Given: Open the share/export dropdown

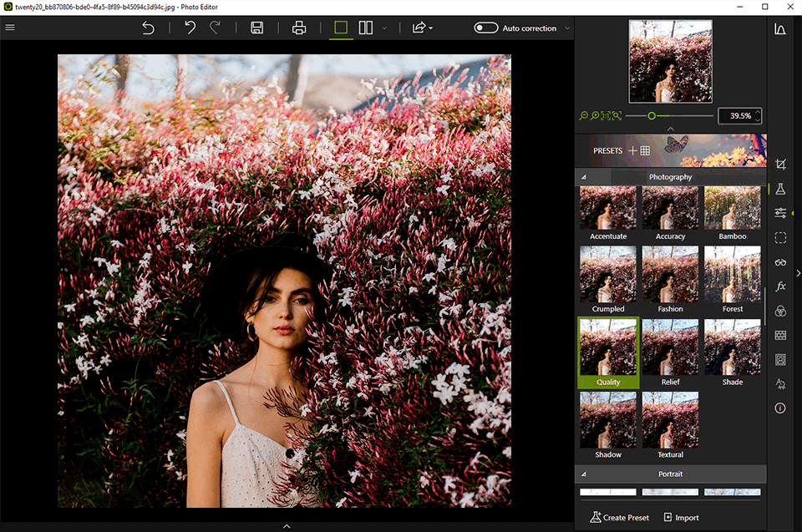Looking at the screenshot, I should point(422,28).
